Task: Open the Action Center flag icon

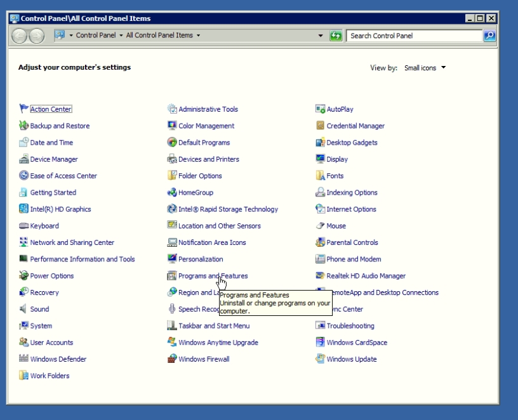Action: tap(23, 108)
